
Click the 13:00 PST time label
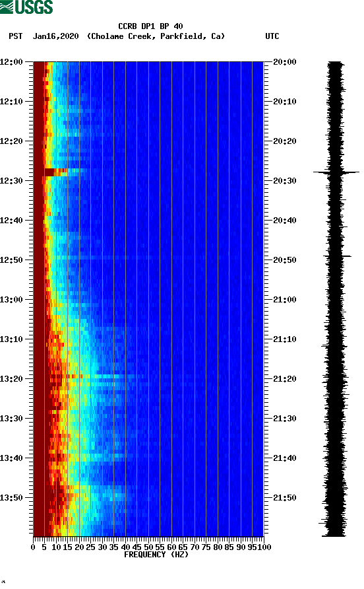click(x=12, y=300)
